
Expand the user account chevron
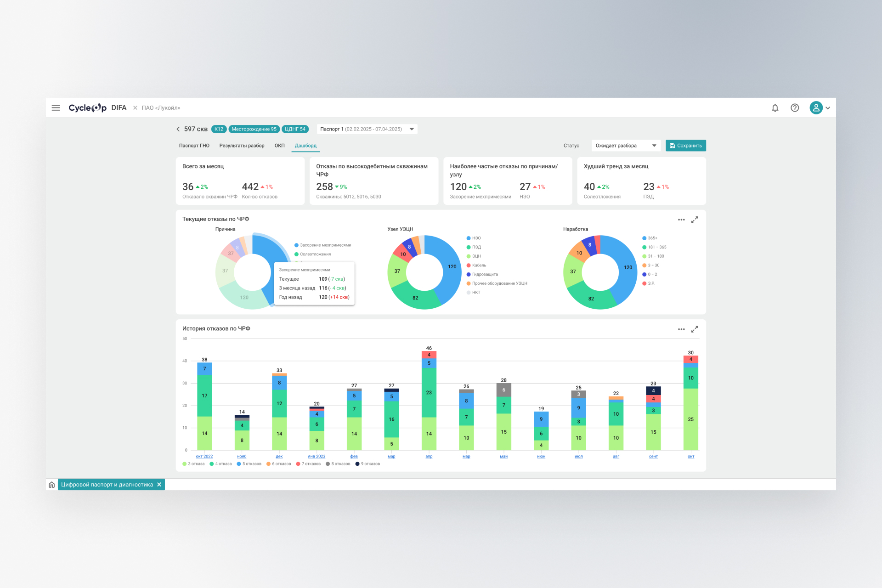[828, 108]
